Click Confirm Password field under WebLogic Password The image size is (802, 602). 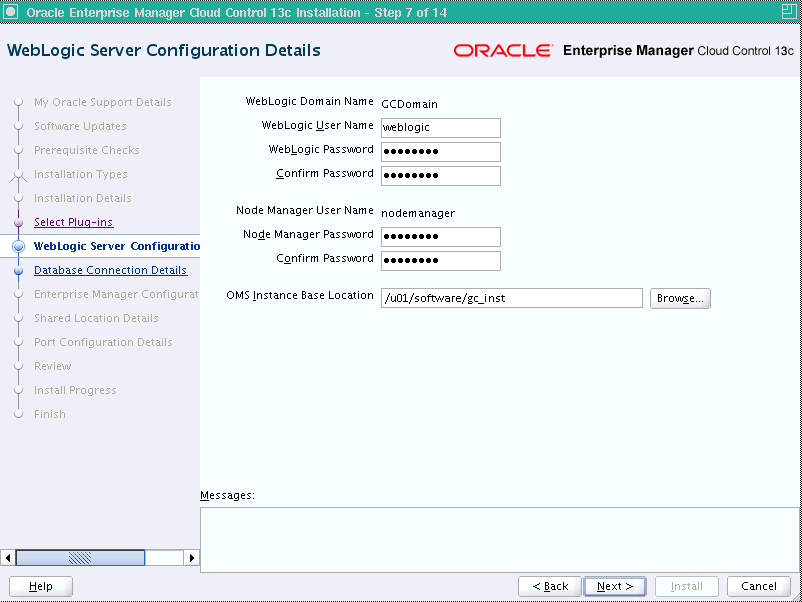click(x=440, y=176)
